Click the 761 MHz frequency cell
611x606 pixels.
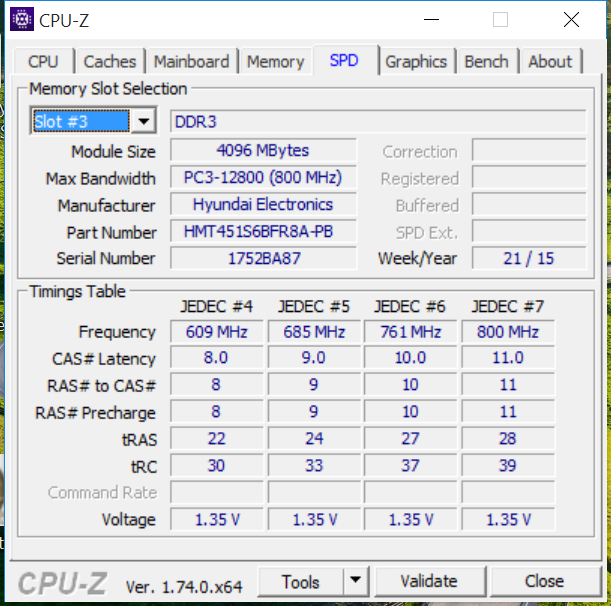tap(411, 332)
